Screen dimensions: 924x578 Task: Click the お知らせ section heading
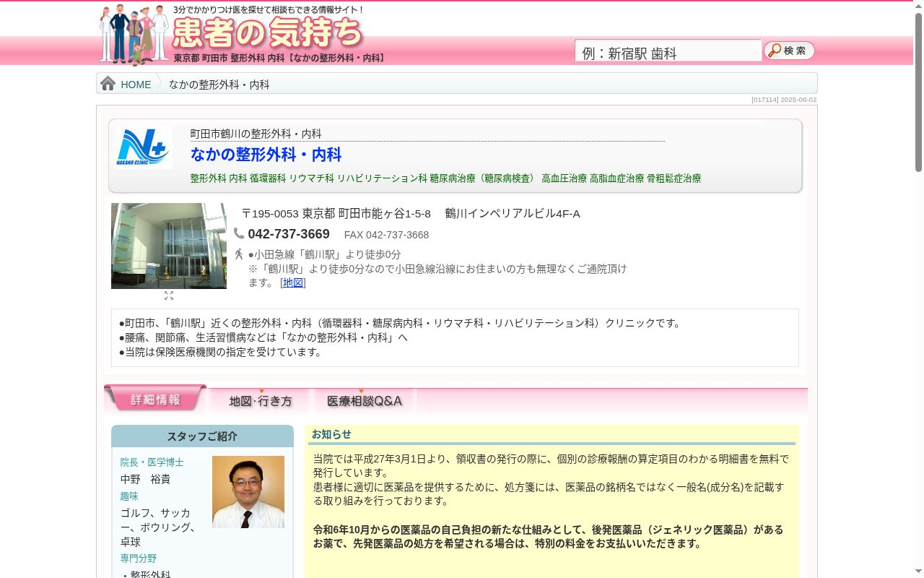click(331, 434)
